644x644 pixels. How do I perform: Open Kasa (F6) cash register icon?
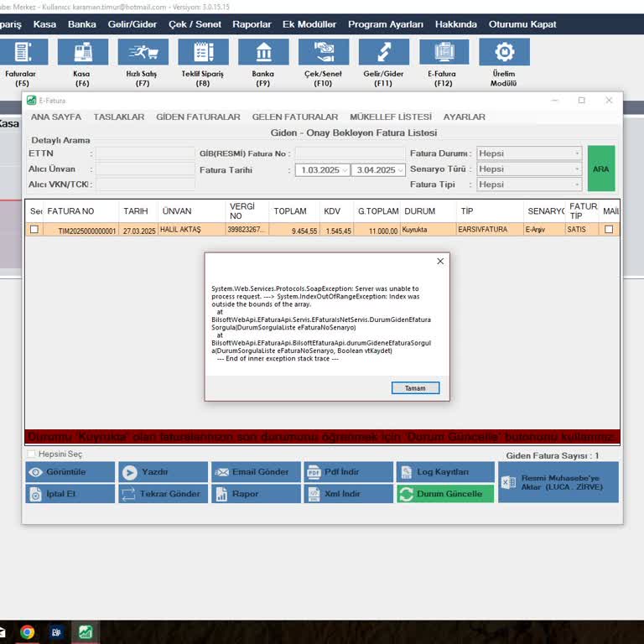click(x=83, y=52)
